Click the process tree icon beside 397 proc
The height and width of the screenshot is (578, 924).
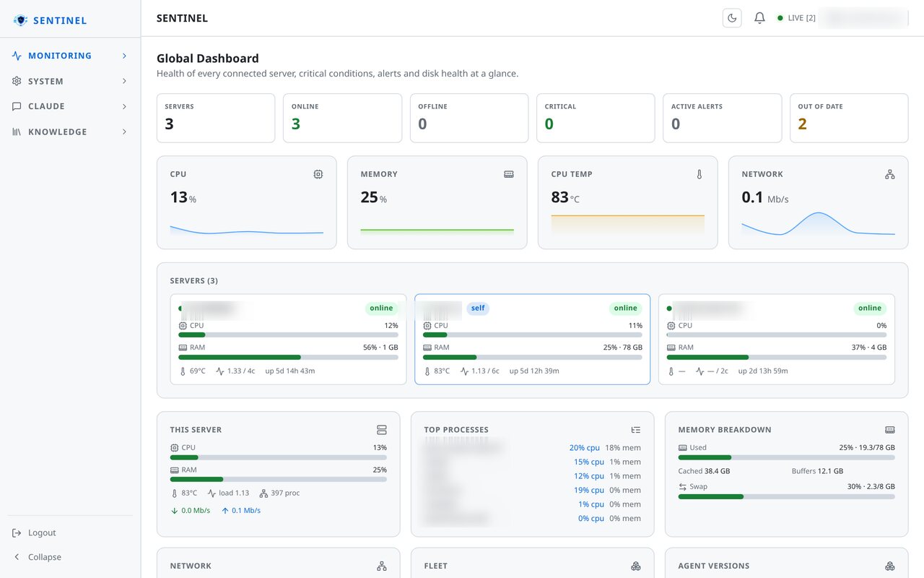[x=263, y=493]
